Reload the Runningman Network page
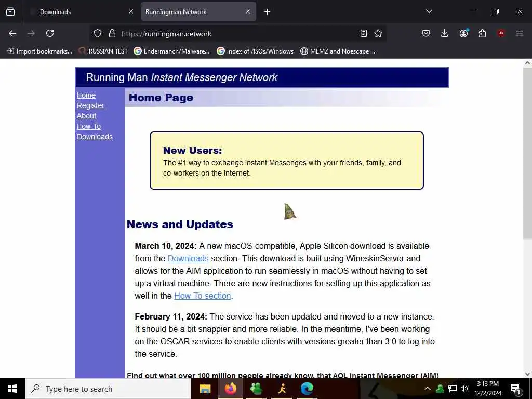532x399 pixels. pos(50,33)
